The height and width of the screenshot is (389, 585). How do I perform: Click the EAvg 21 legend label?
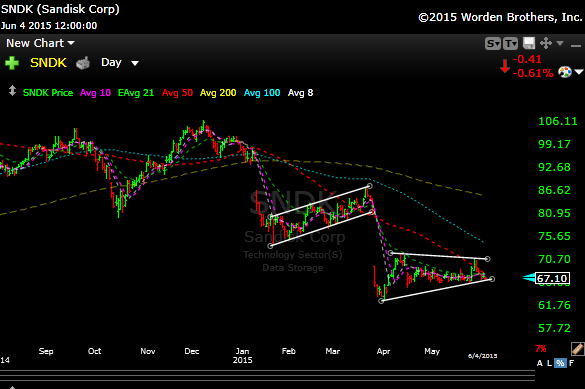(136, 92)
